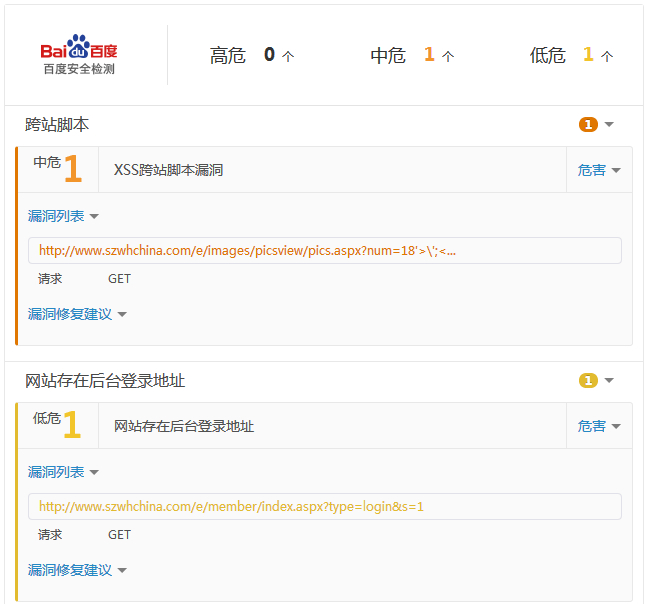The width and height of the screenshot is (645, 604).
Task: Click the 低危 1 severity label in item
Action: 58,424
